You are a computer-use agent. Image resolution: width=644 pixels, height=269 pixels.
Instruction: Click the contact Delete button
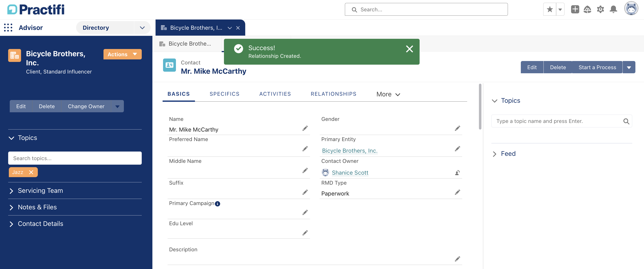click(558, 67)
